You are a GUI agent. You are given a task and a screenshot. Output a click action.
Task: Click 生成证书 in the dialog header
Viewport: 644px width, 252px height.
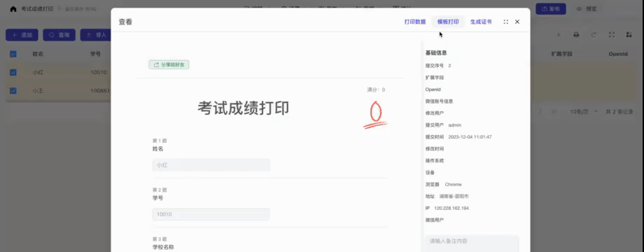pyautogui.click(x=481, y=22)
